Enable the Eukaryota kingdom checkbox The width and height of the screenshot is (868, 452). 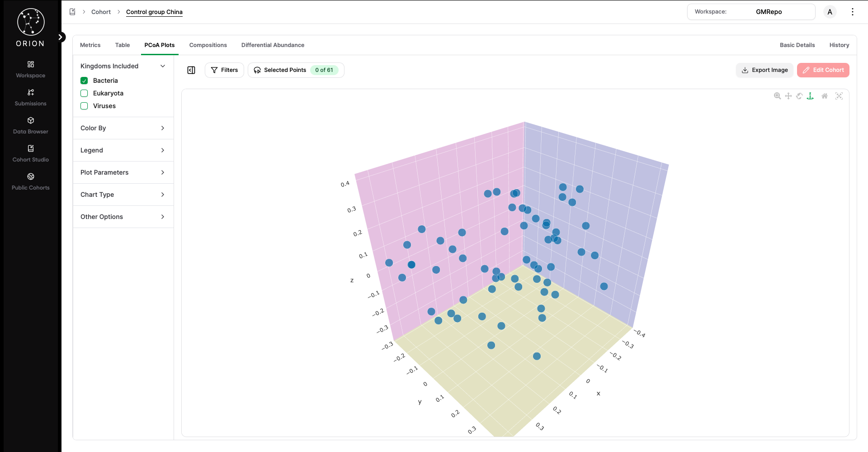click(x=84, y=93)
